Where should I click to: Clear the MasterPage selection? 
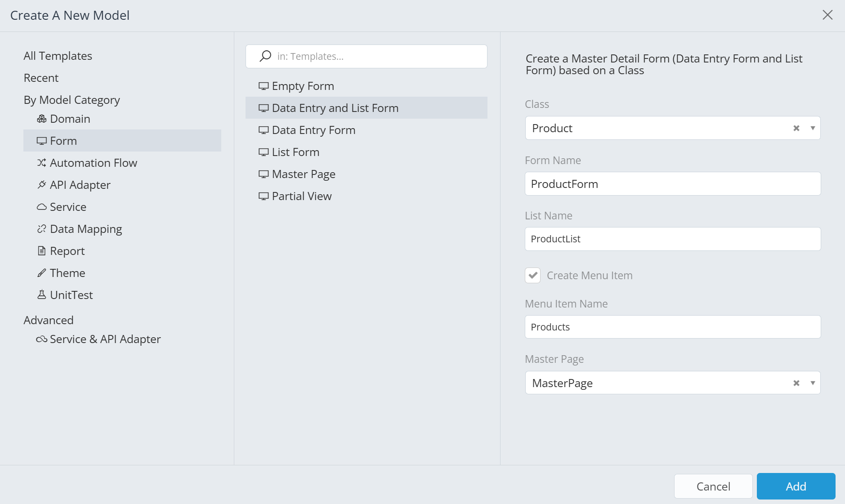(x=796, y=383)
